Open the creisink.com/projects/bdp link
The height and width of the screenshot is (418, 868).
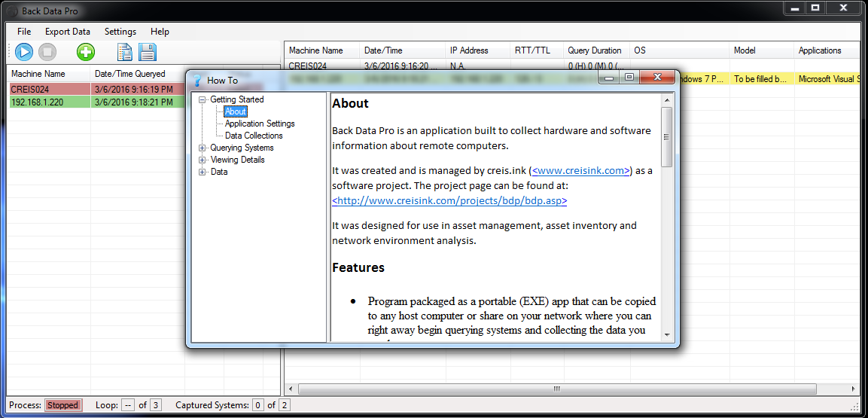[449, 200]
